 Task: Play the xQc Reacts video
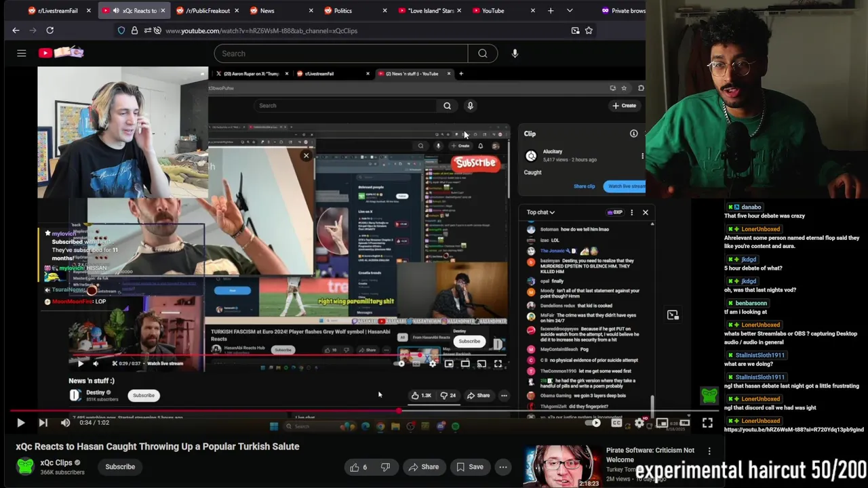(20, 422)
